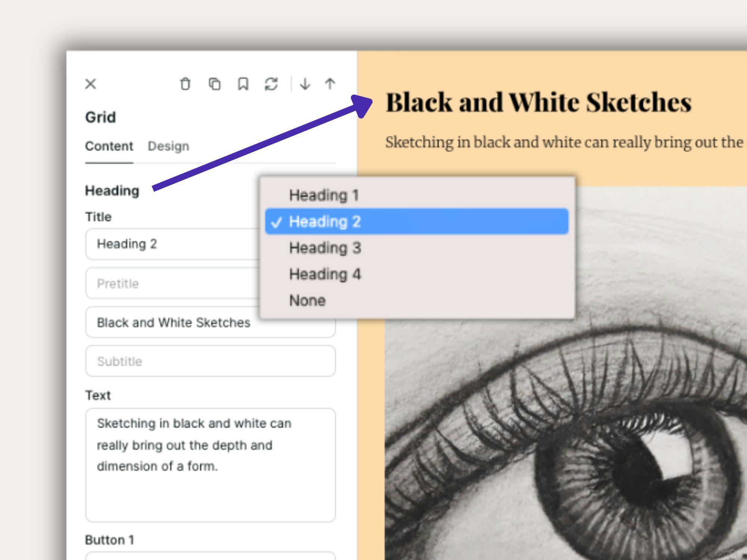Image resolution: width=747 pixels, height=560 pixels.
Task: Switch to the Design tab
Action: coord(168,146)
